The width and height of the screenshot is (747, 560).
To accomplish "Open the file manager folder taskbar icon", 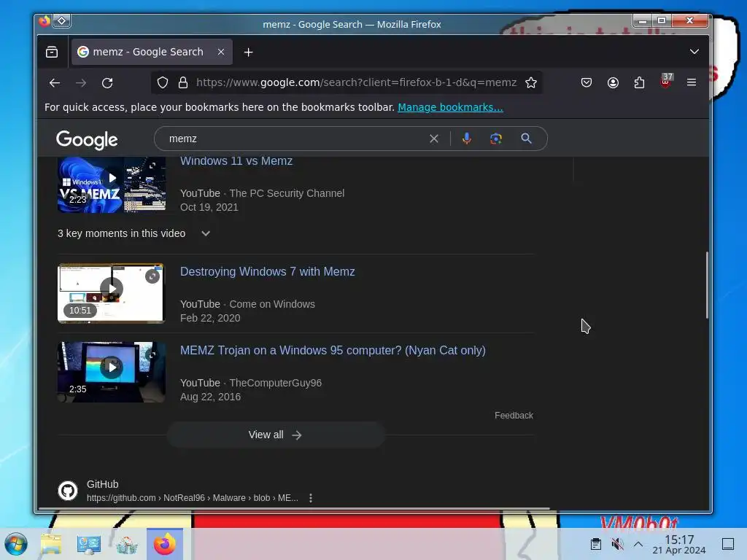I will [51, 544].
